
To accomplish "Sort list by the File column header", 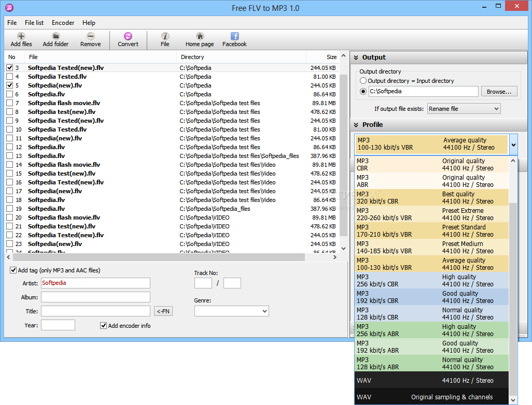I will (x=101, y=57).
